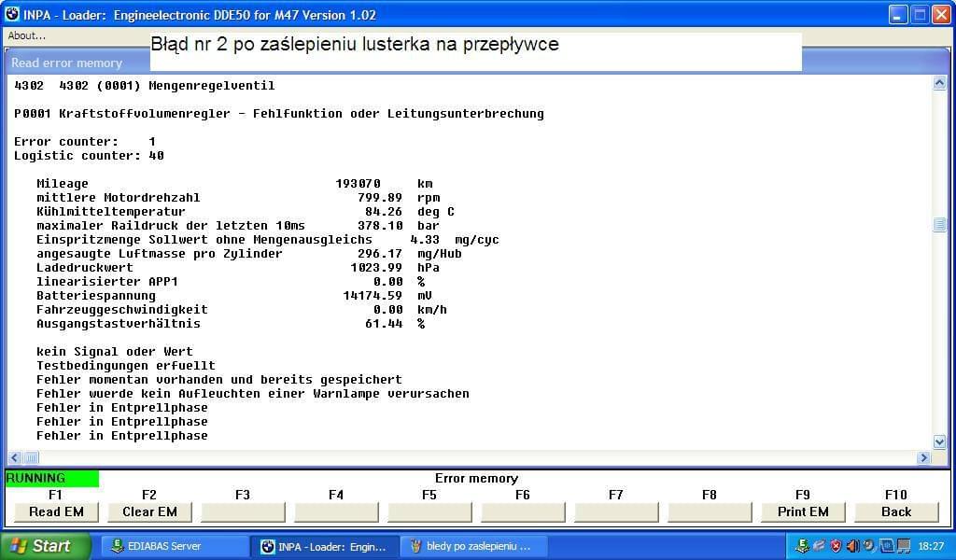The image size is (956, 560).
Task: Click the F1 Read EM button
Action: pos(56,511)
